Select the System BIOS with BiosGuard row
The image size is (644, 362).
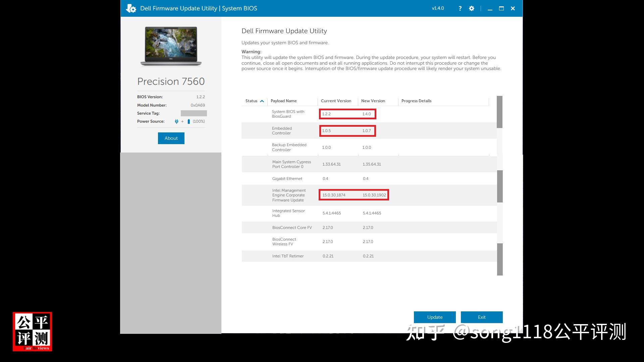coord(288,114)
